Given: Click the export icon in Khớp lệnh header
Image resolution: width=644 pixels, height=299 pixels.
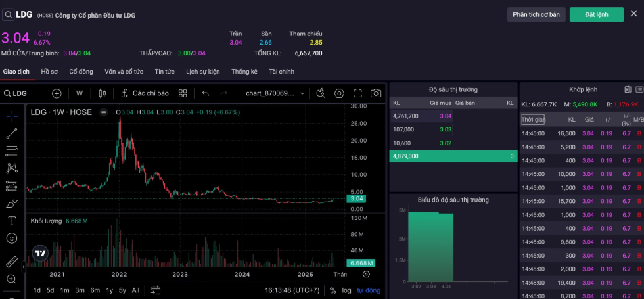Looking at the screenshot, I should (628, 89).
